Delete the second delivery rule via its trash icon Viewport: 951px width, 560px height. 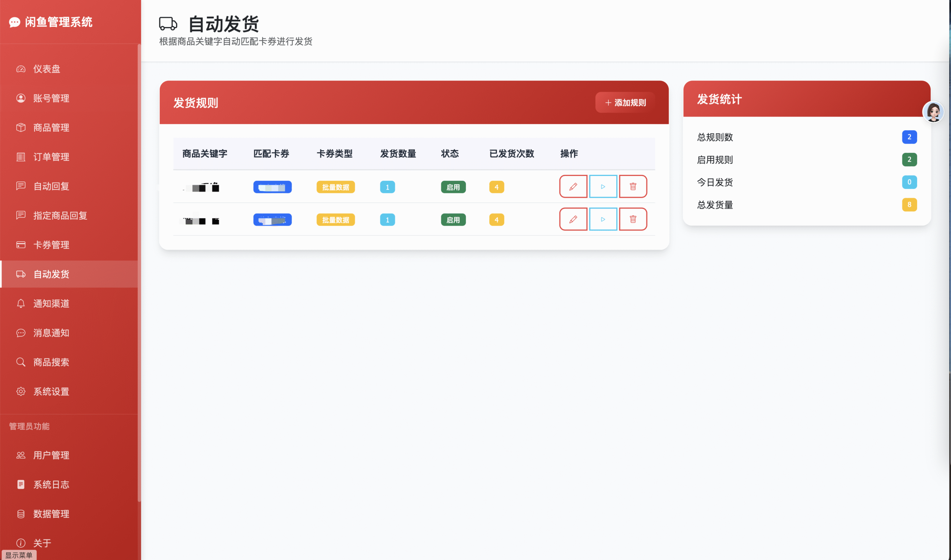coord(633,219)
